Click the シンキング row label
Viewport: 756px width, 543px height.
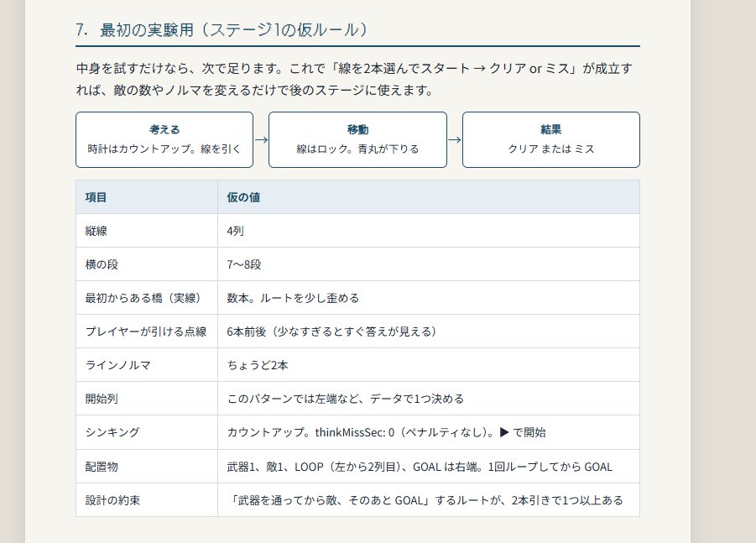[x=112, y=432]
